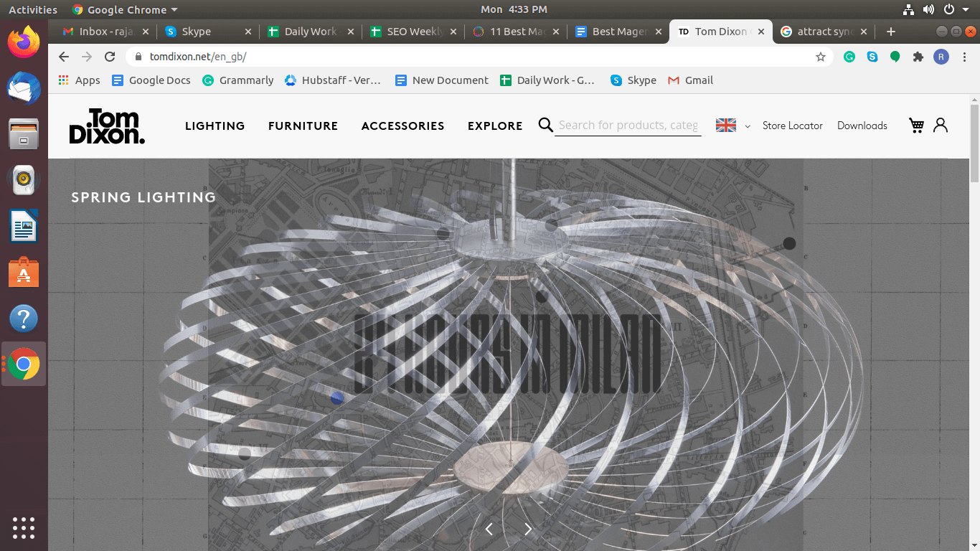Open the Grammarly bookmark
The image size is (980, 551).
(238, 80)
